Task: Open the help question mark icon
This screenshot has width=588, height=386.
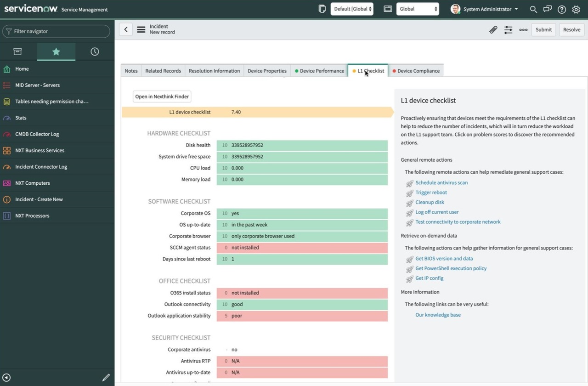Action: [561, 9]
